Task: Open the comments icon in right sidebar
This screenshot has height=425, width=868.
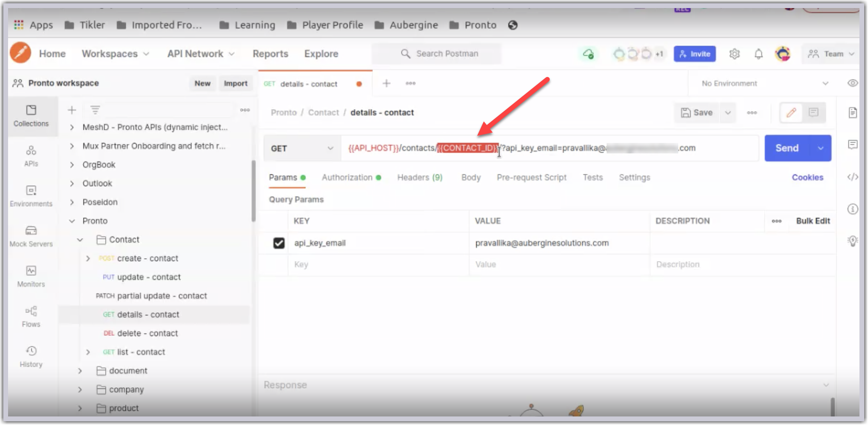Action: click(x=852, y=144)
